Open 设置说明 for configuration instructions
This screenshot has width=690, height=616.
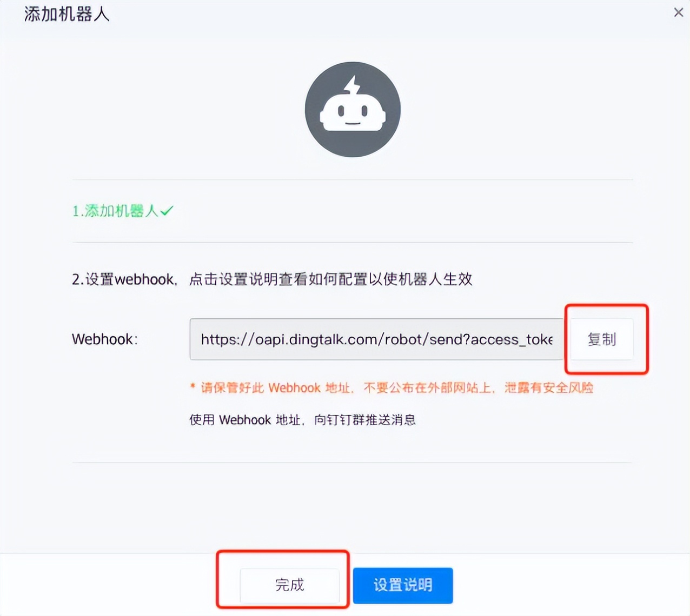(402, 585)
